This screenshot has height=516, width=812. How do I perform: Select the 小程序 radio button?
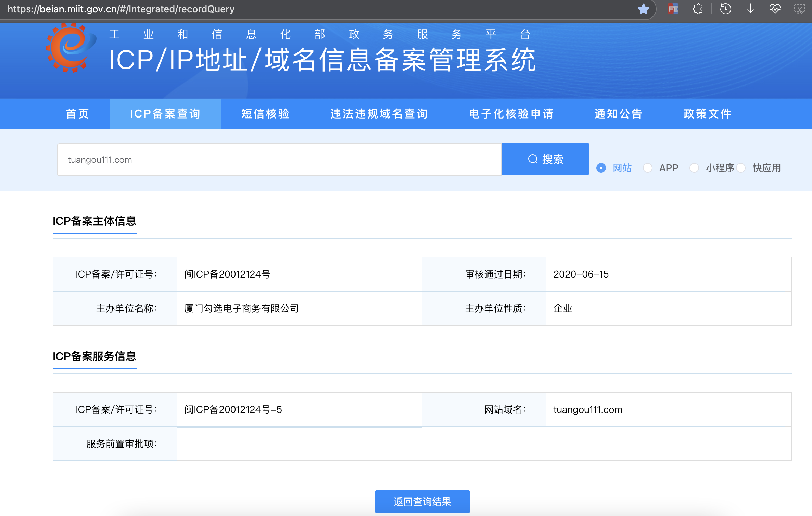click(x=694, y=168)
